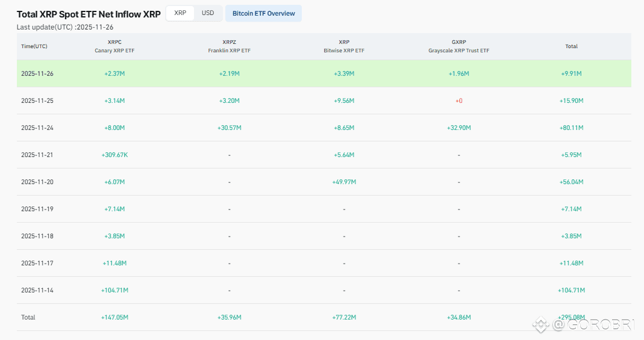Viewport: 644px width, 340px height.
Task: Click the Time(UTC) column header
Action: click(34, 46)
